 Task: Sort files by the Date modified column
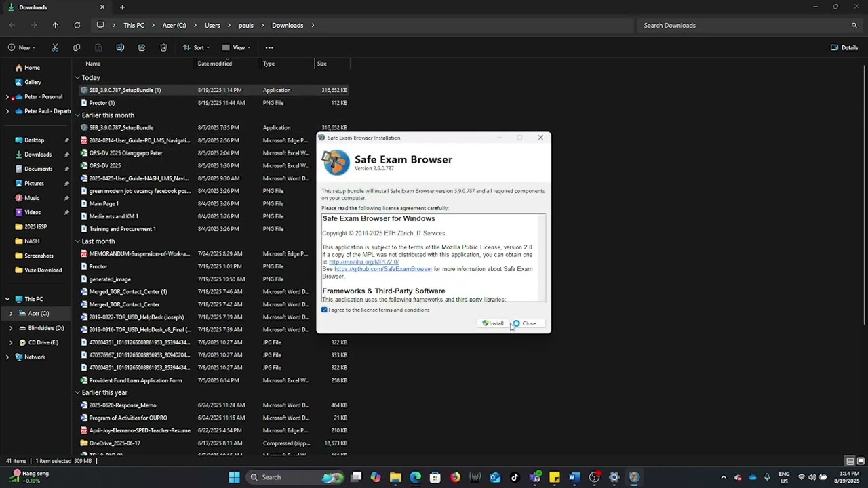tap(227, 64)
